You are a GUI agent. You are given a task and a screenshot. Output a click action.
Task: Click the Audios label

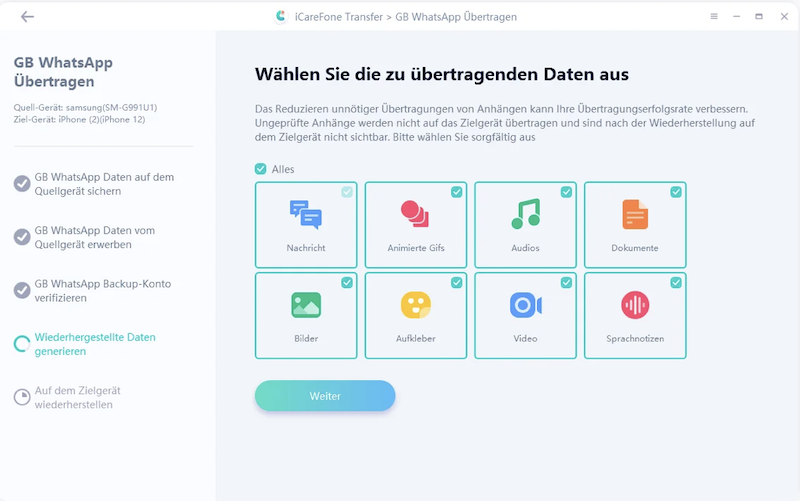526,248
